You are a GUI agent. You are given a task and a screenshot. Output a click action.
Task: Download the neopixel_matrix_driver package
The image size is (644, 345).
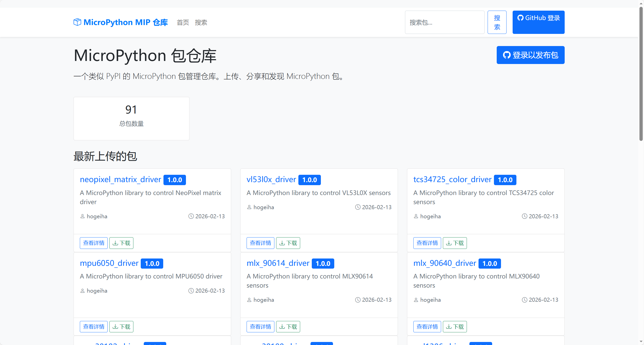point(121,243)
